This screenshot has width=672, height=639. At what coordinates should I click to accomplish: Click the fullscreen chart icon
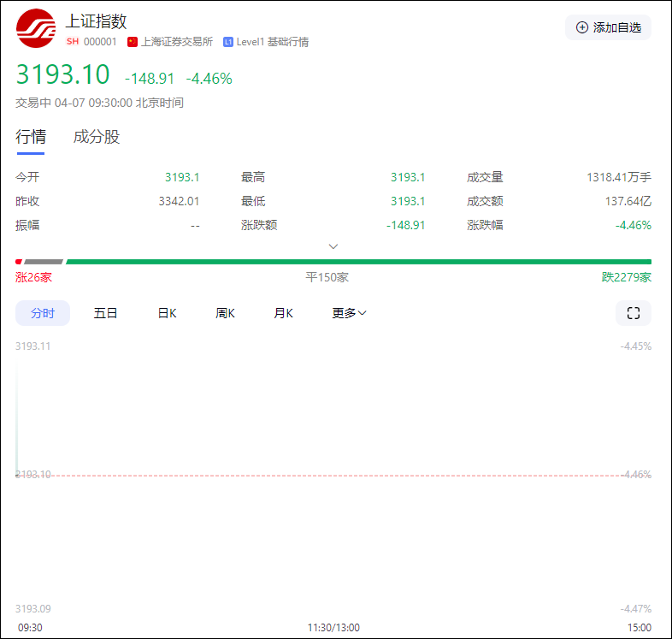coord(633,313)
